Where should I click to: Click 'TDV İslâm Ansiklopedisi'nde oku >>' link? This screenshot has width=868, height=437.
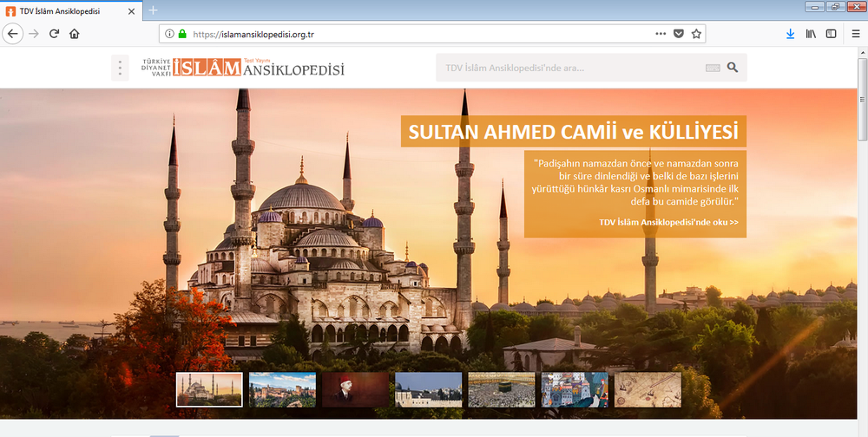[668, 222]
